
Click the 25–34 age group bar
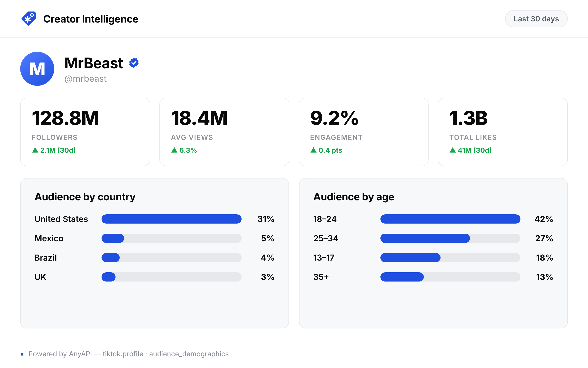(450, 238)
